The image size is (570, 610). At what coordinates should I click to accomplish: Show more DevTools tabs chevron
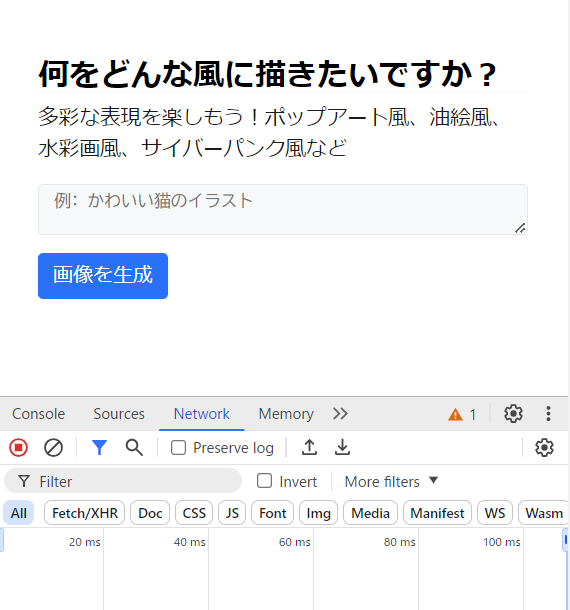pos(340,414)
